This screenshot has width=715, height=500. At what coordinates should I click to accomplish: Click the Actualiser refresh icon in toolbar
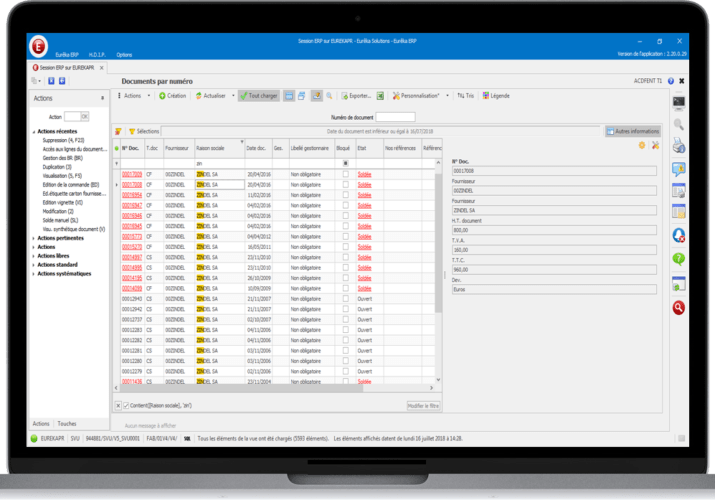[x=197, y=96]
